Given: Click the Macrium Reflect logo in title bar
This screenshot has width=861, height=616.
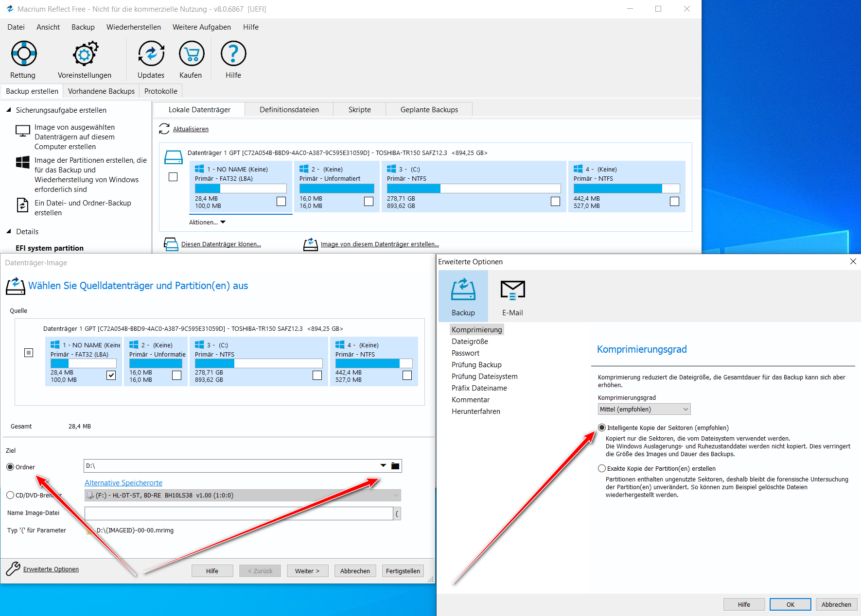Looking at the screenshot, I should [x=10, y=9].
